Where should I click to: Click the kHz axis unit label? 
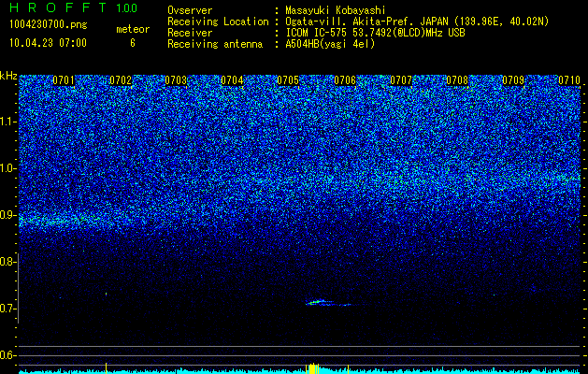8,76
